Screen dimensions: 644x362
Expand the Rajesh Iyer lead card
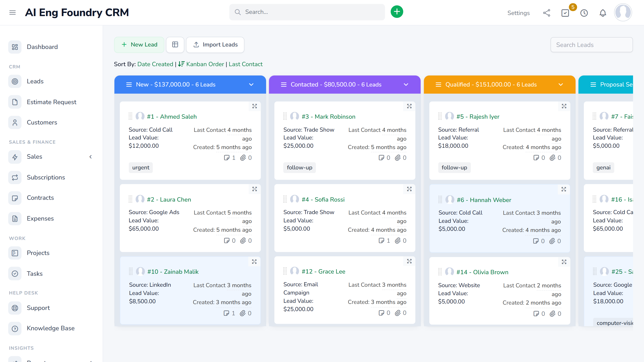pos(564,106)
